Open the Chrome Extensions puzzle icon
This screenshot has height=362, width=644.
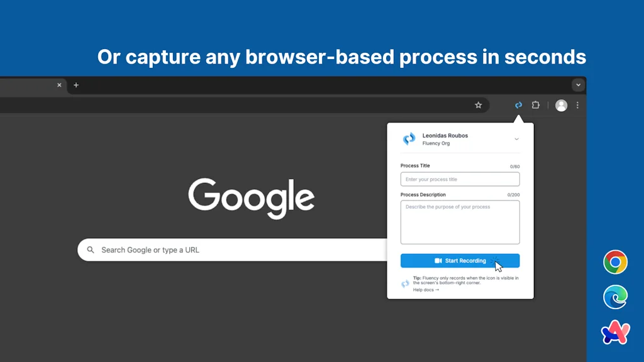click(x=536, y=105)
